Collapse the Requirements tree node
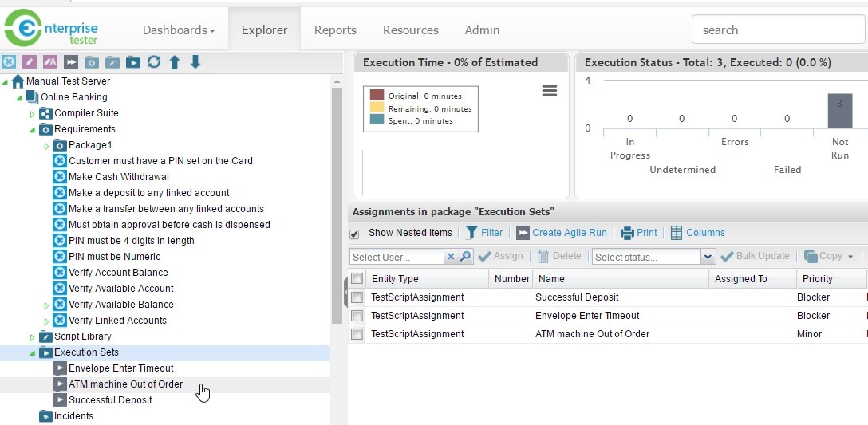The height and width of the screenshot is (425, 868). (x=33, y=129)
